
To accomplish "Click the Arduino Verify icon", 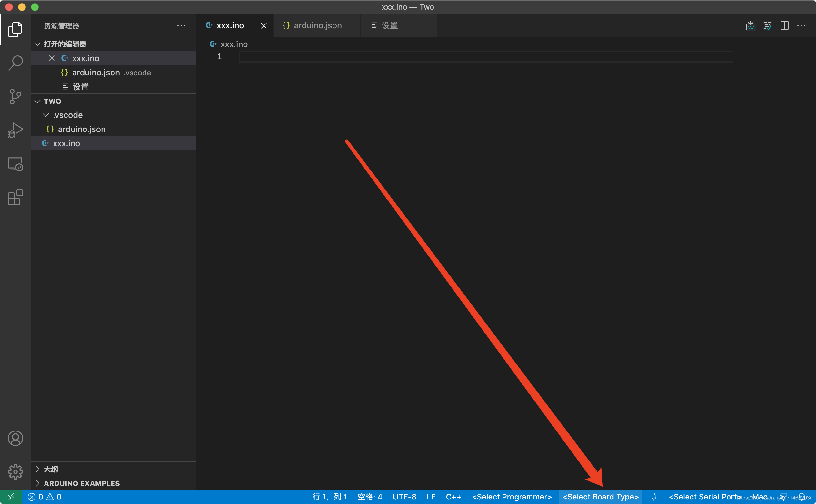I will coord(767,26).
